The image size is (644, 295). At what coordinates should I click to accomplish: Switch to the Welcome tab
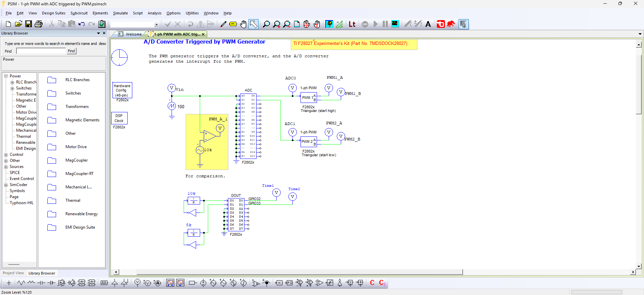point(133,34)
